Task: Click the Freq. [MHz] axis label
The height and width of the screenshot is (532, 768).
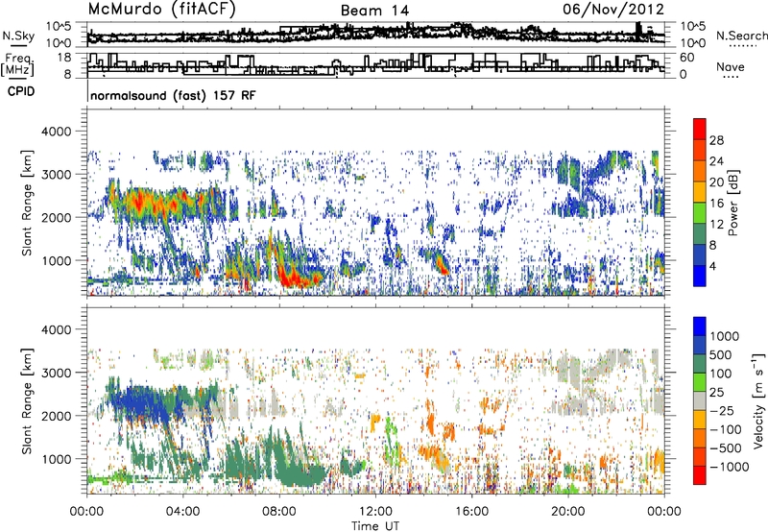Action: 18,65
